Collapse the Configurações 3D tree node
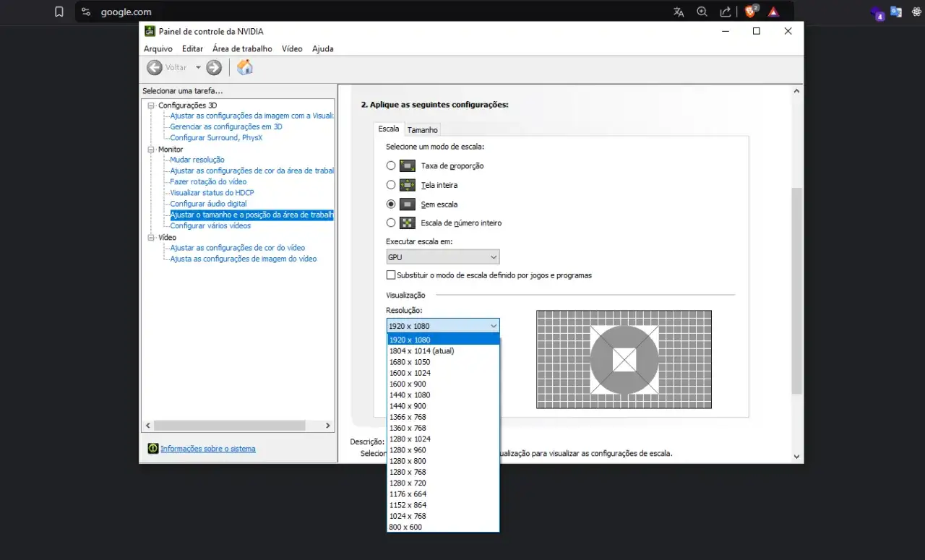925x560 pixels. point(151,105)
